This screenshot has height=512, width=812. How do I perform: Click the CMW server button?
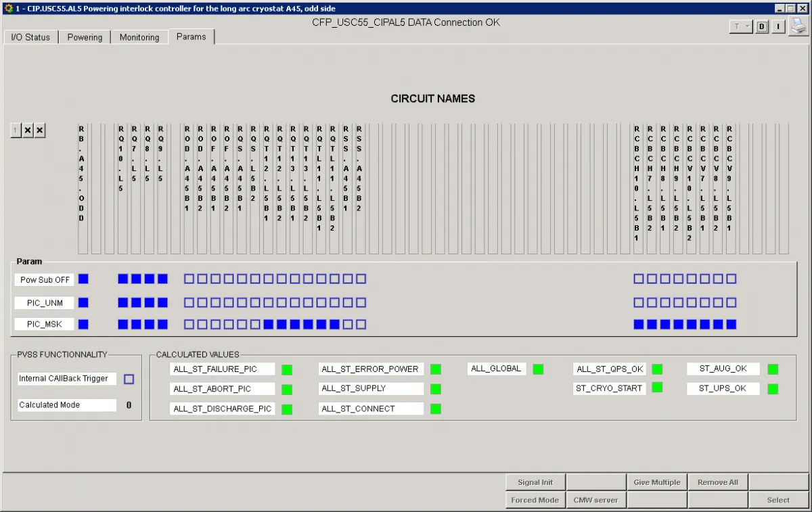[x=595, y=500]
